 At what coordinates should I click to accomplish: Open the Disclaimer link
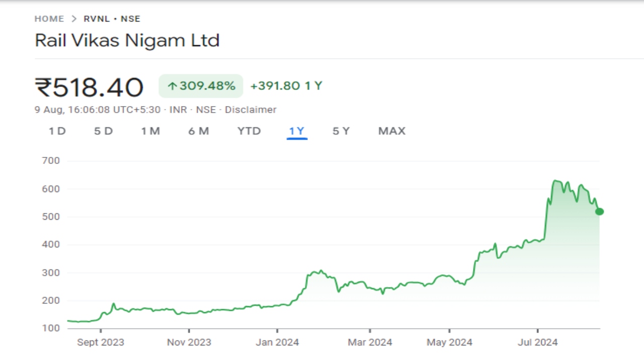(251, 110)
